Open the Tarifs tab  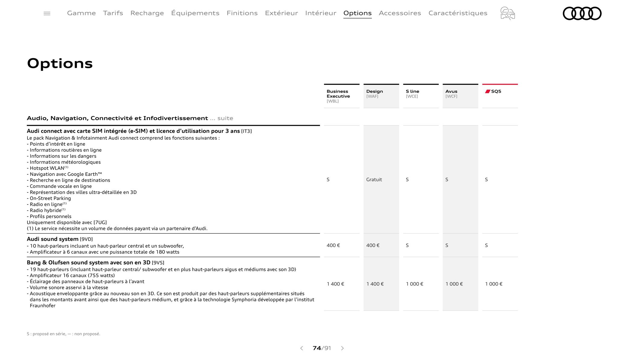113,13
